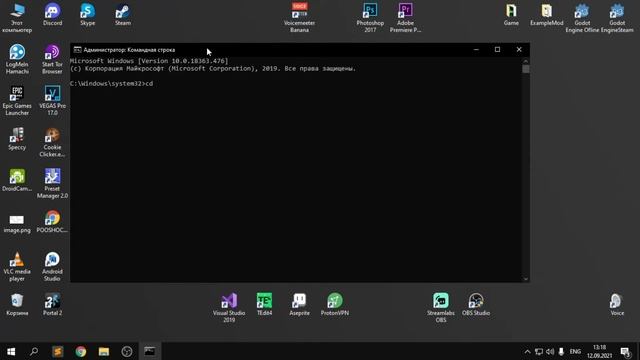640x360 pixels.
Task: Click Command Prompt scrollbar up arrow
Action: (526, 61)
